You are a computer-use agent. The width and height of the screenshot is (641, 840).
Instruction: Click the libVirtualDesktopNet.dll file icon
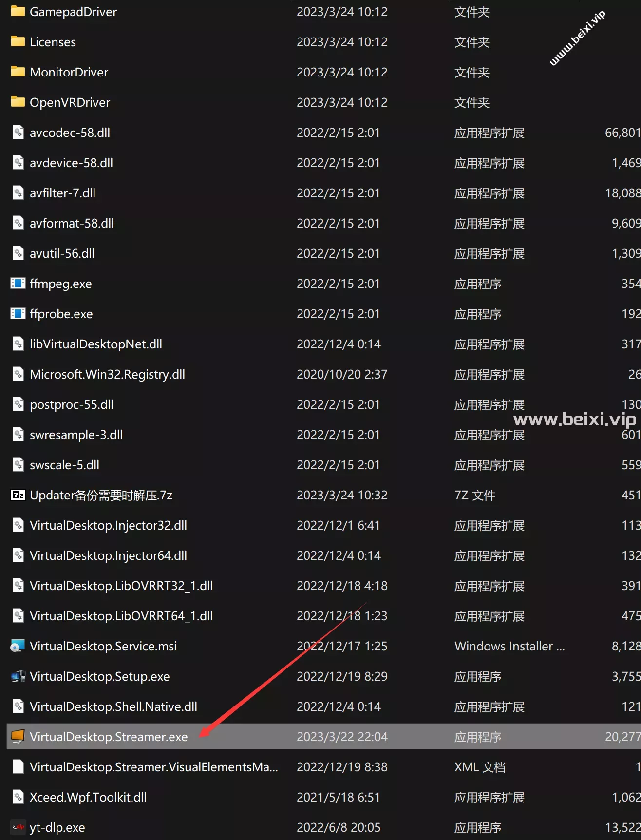(18, 344)
